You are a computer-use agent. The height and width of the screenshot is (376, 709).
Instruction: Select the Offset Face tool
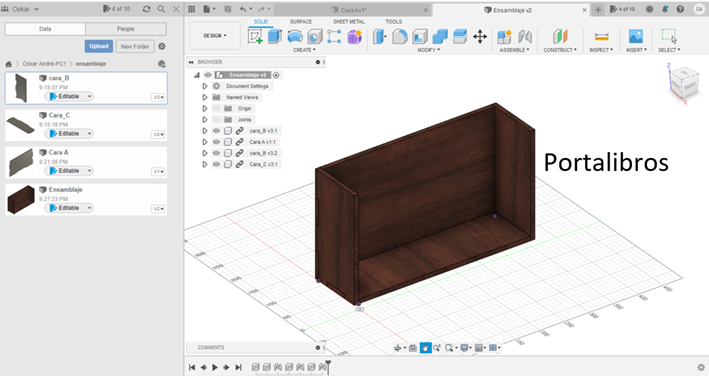pos(460,37)
